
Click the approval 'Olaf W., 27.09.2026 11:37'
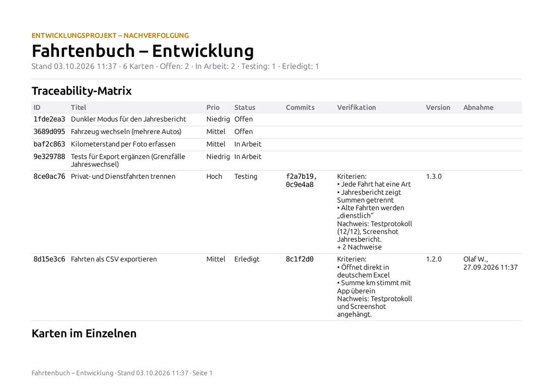(491, 263)
